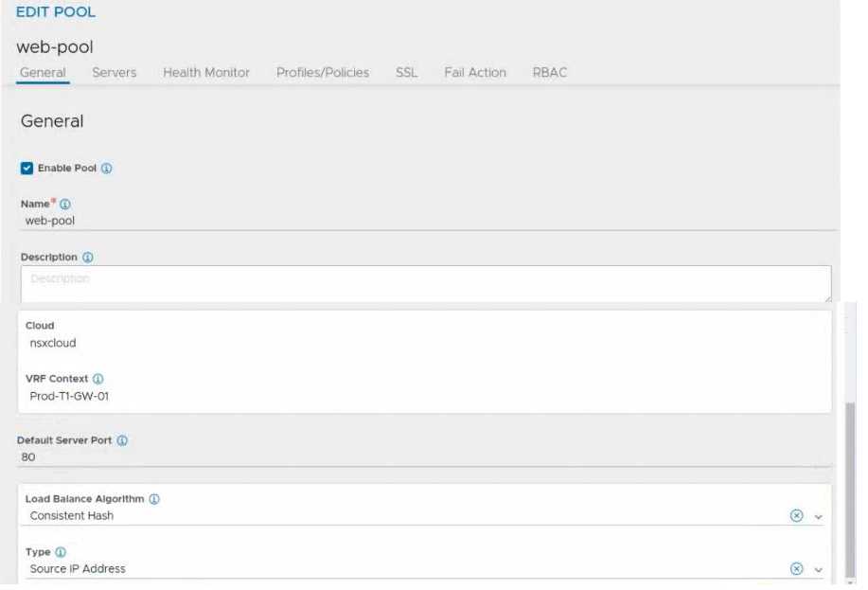The image size is (868, 590).
Task: Expand the Type dropdown under persistence
Action: [x=820, y=568]
